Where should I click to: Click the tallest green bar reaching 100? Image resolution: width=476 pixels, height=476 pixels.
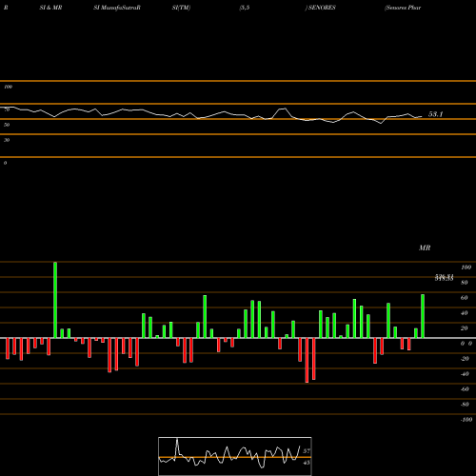click(x=55, y=300)
